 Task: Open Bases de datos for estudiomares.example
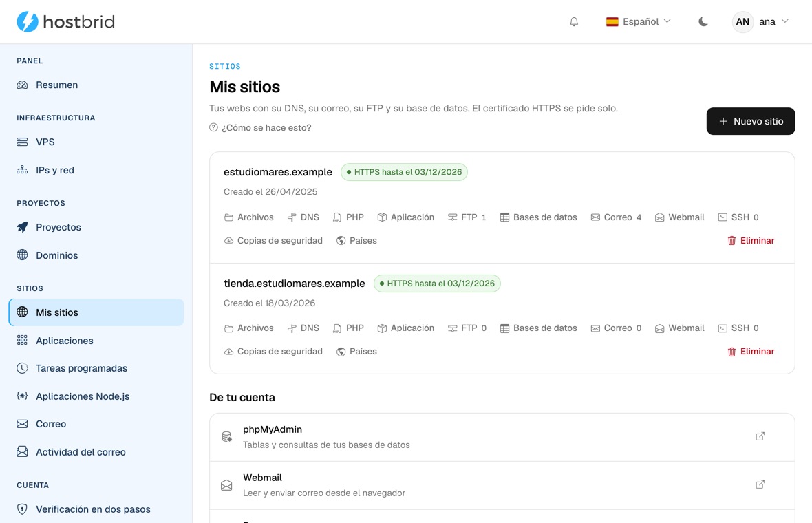click(x=538, y=217)
